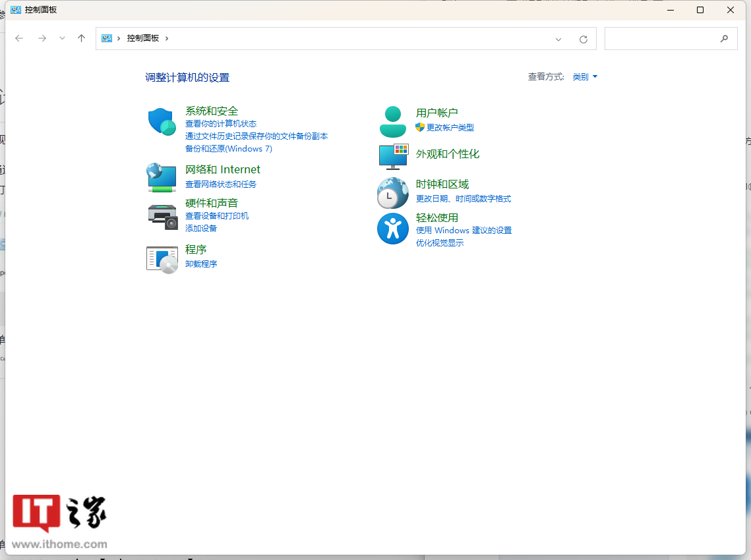Screen dimensions: 751x560
Task: Open the 类别 view mode dropdown
Action: coord(584,76)
